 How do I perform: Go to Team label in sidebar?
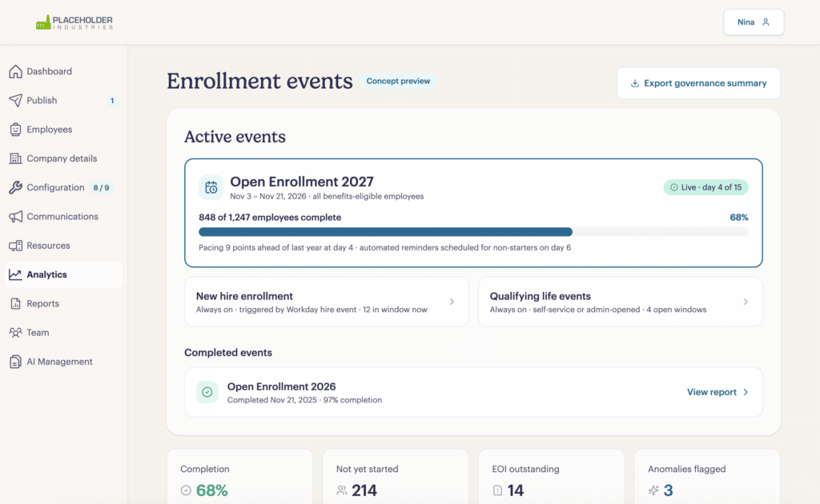click(38, 333)
